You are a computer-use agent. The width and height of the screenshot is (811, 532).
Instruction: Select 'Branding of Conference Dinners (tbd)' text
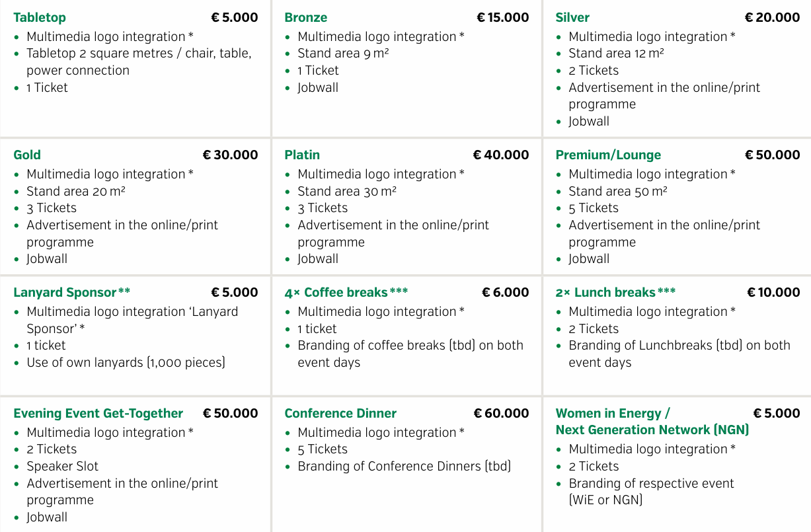click(404, 467)
